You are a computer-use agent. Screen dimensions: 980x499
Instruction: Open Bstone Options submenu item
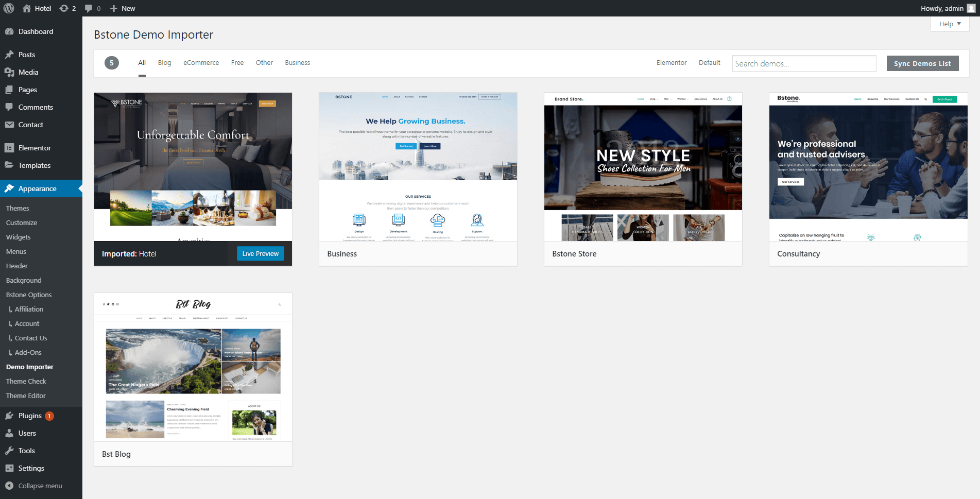point(29,295)
